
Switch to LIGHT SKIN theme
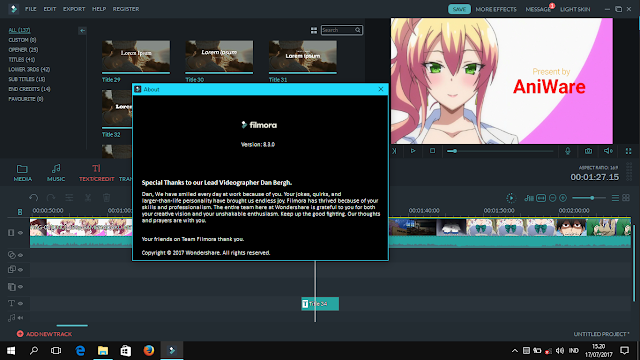click(x=575, y=9)
